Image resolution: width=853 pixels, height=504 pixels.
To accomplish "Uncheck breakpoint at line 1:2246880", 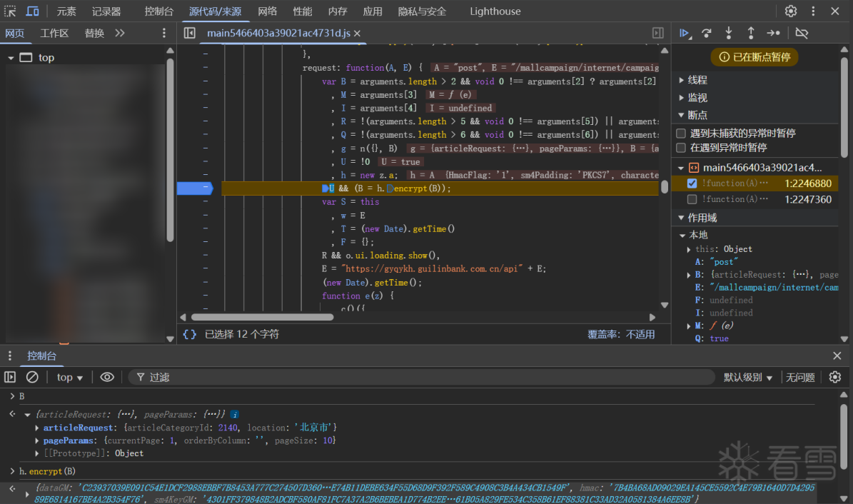I will 692,183.
